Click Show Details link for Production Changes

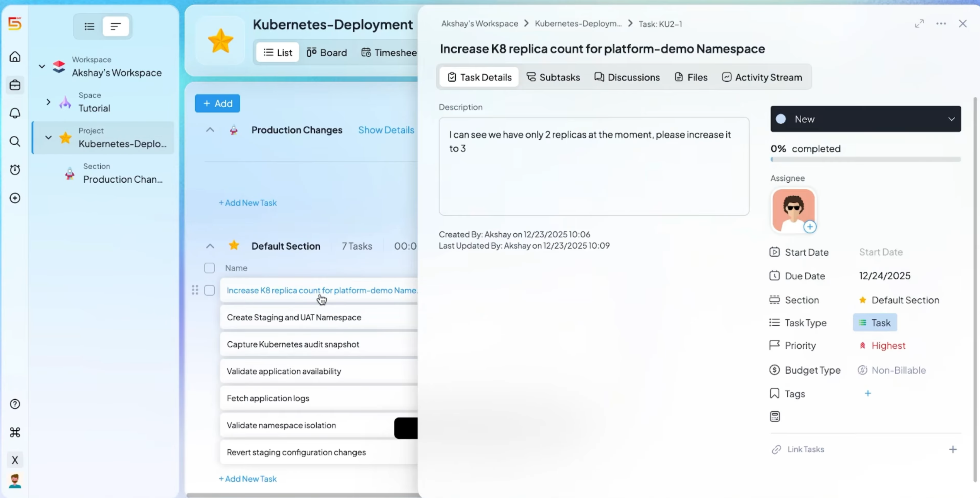pos(386,130)
